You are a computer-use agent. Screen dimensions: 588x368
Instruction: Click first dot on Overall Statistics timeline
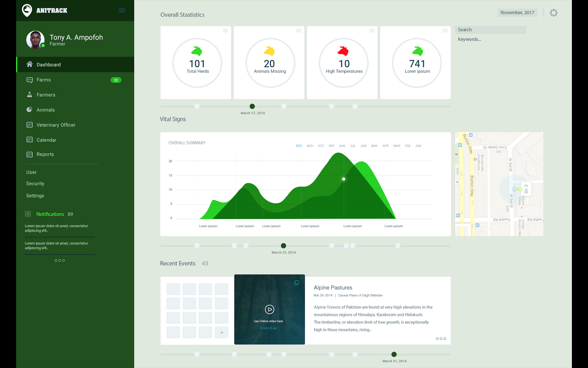pyautogui.click(x=197, y=106)
